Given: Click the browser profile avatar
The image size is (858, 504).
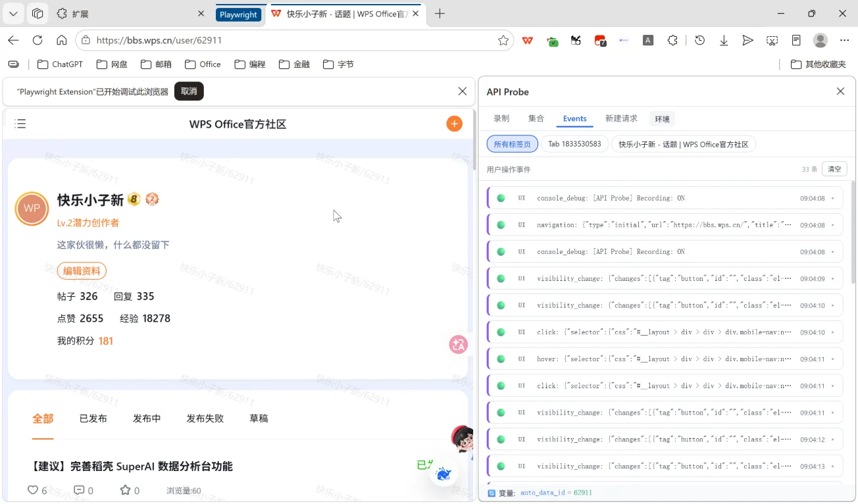Looking at the screenshot, I should [x=820, y=40].
